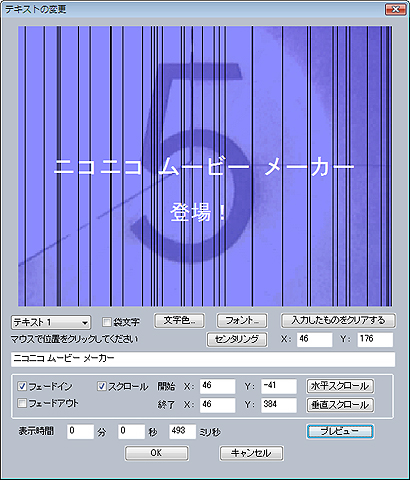
Task: Focus the 終了 X scroll end field
Action: click(218, 405)
